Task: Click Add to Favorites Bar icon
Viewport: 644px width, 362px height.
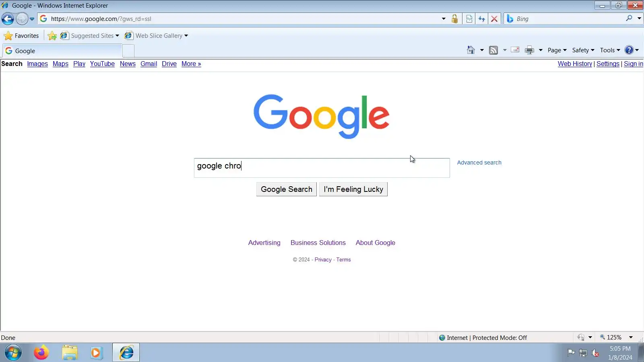Action: [x=52, y=36]
